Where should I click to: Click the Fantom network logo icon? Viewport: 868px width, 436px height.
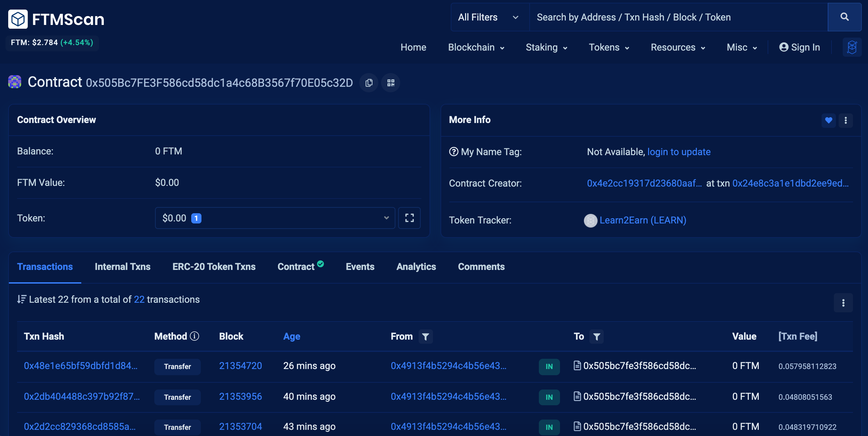coord(852,47)
